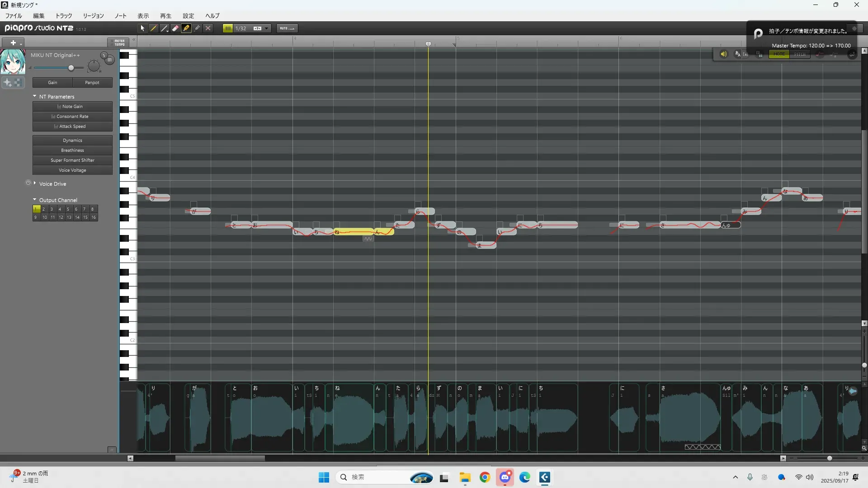Select the pencil note-drawing tool
This screenshot has width=868, height=488.
click(154, 28)
